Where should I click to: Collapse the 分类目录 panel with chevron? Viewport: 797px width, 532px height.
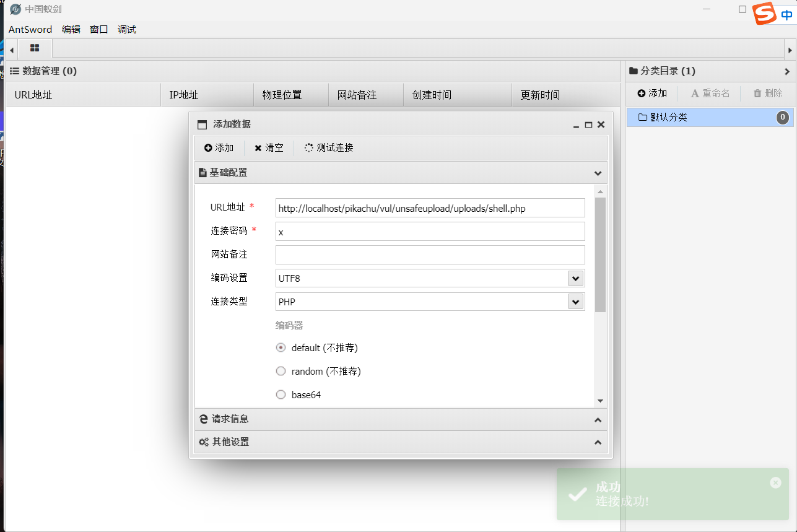pos(787,71)
